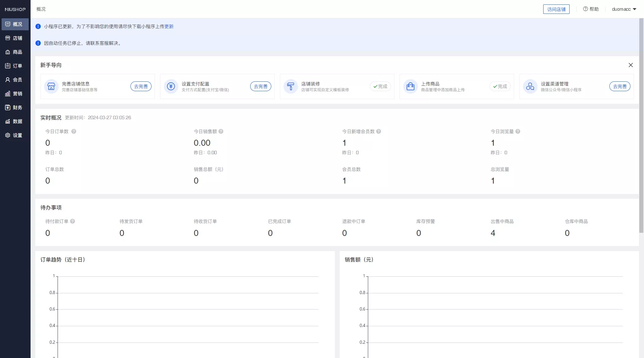Viewport: 644px width, 358px height.
Task: Click the 更新 link in notice
Action: [169, 26]
